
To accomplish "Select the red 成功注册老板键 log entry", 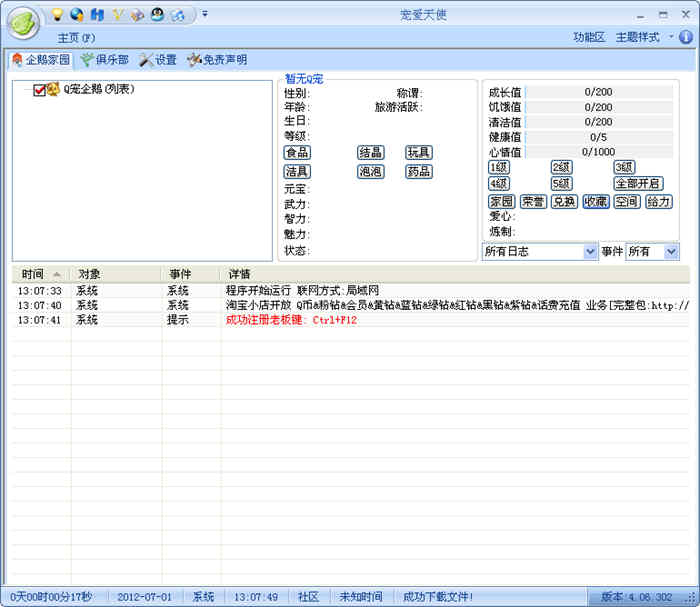I will click(x=350, y=320).
